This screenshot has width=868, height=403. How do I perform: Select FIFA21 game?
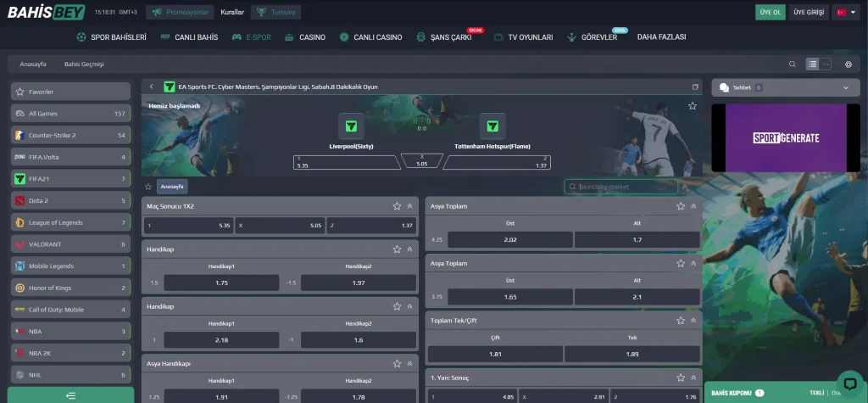[x=71, y=178]
